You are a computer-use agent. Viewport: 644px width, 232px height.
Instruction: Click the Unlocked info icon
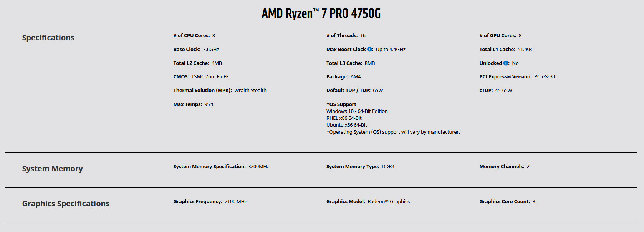click(506, 63)
